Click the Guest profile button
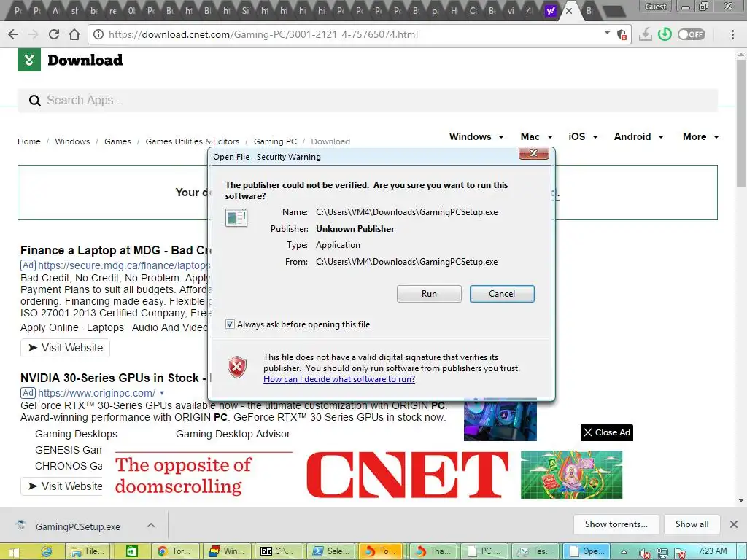This screenshot has height=560, width=747. 656,6
